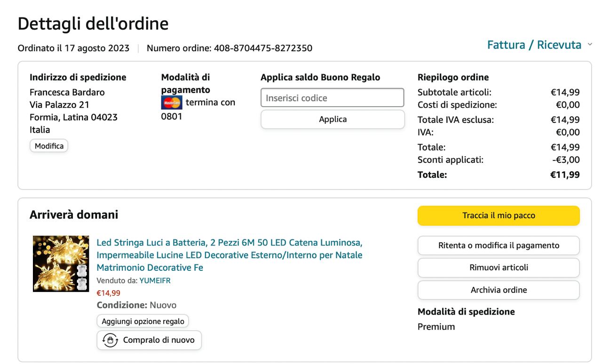Click the Arriverà domani delivery heading
Image resolution: width=602 pixels, height=364 pixels.
pyautogui.click(x=74, y=215)
